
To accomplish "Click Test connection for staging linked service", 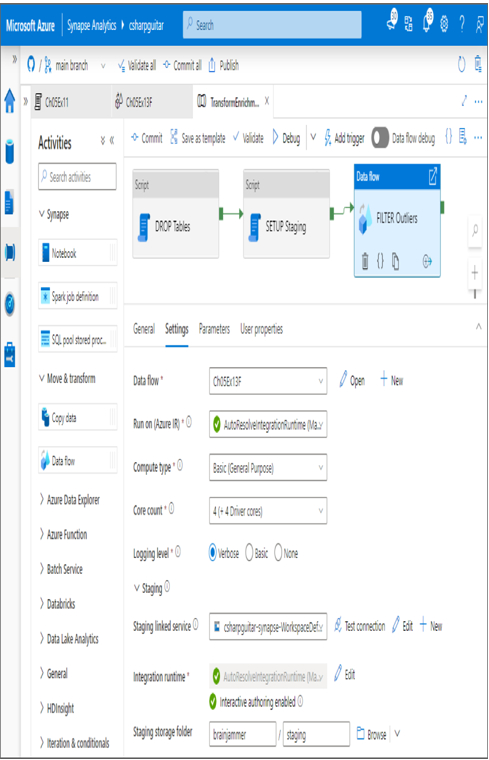I will click(x=359, y=626).
